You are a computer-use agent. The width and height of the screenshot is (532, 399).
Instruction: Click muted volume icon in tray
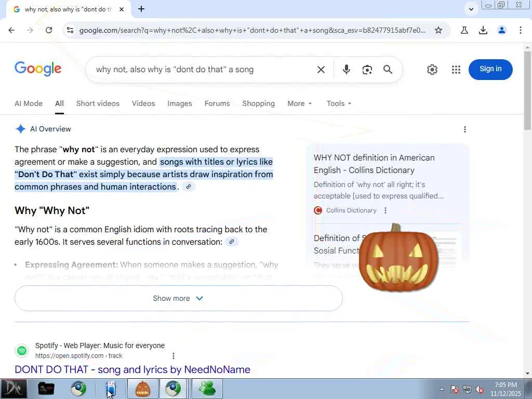[480, 390]
